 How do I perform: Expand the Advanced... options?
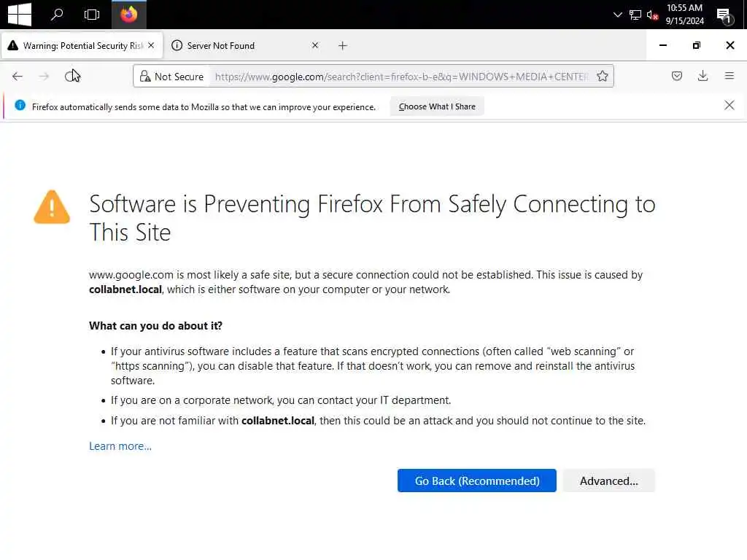[608, 481]
